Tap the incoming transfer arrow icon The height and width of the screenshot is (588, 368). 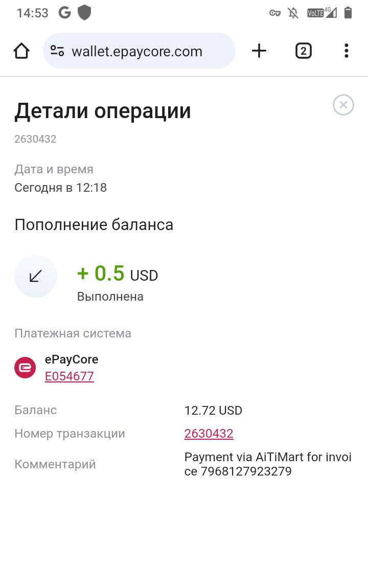(36, 277)
